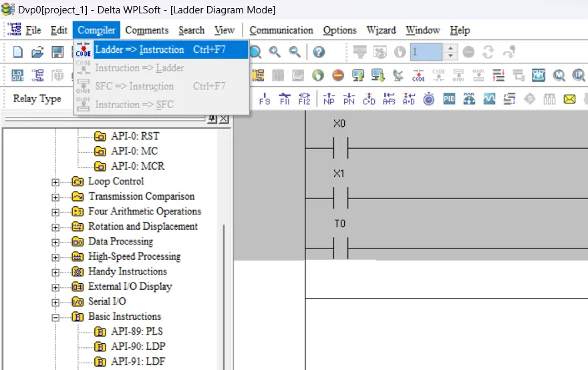Open the Options menu
Viewport: 588px width, 370px height.
click(x=339, y=30)
